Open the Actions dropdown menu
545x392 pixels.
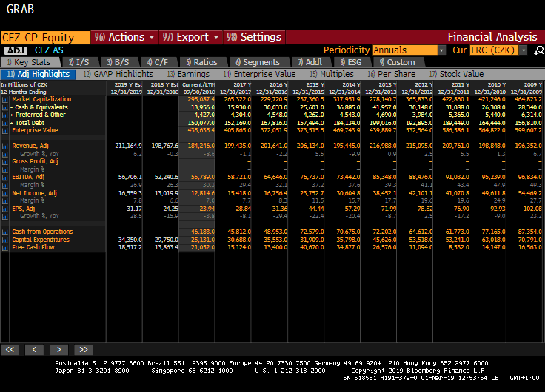(124, 37)
